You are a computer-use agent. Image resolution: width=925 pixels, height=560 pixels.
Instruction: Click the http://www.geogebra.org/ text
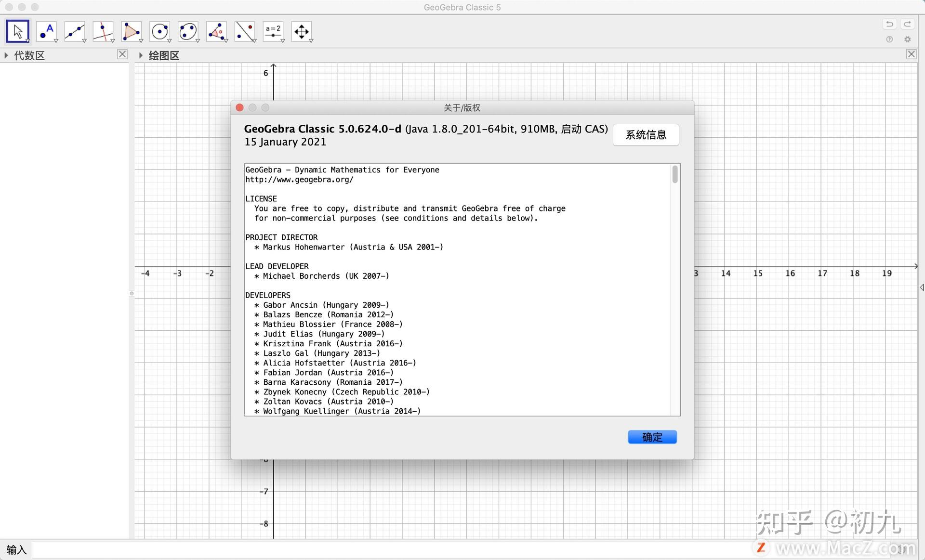pos(299,180)
